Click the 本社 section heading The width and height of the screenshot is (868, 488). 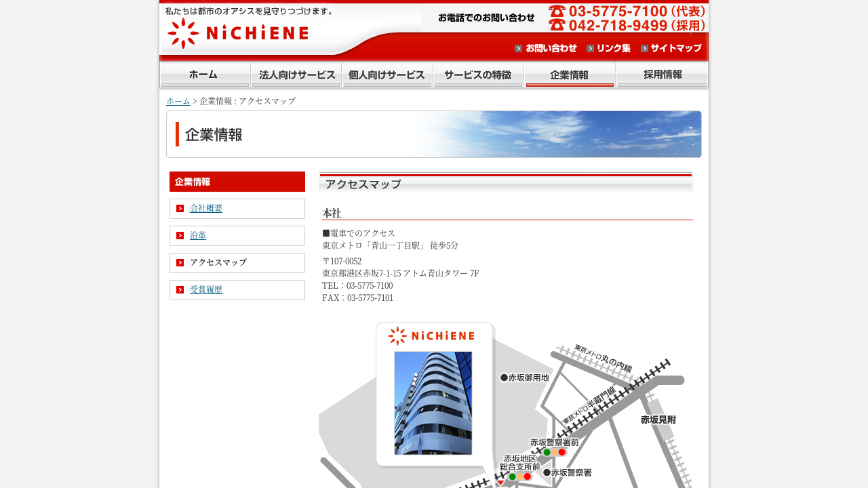[x=332, y=213]
